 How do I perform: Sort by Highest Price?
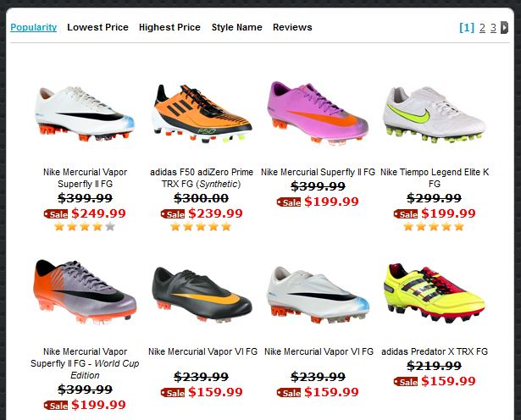169,27
